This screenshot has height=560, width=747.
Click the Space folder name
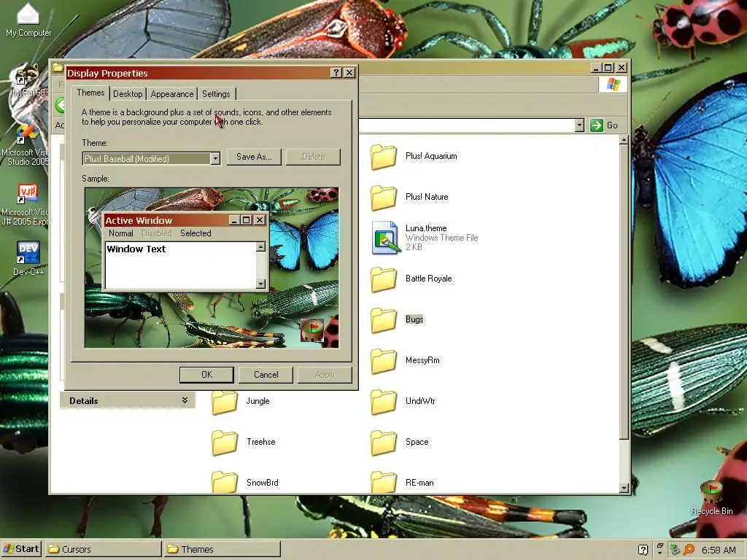(x=417, y=442)
